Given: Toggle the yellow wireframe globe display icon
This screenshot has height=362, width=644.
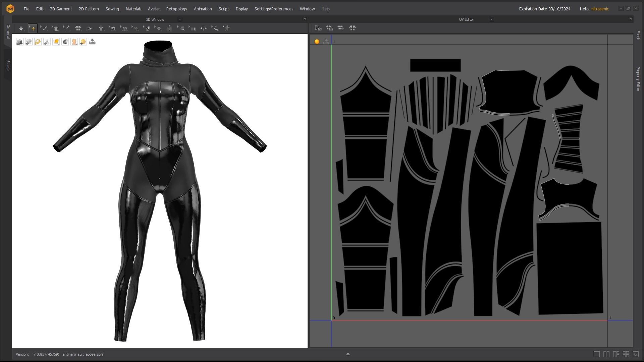Looking at the screenshot, I should coord(83,42).
